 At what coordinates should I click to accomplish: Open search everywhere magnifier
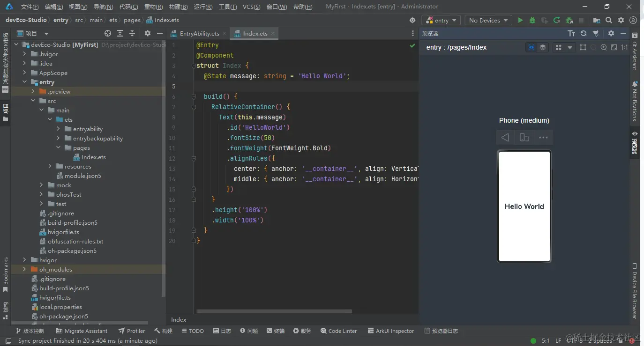[608, 20]
